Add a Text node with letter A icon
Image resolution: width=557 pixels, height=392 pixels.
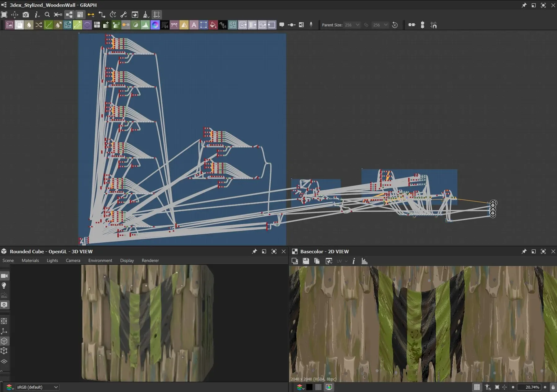(x=194, y=25)
